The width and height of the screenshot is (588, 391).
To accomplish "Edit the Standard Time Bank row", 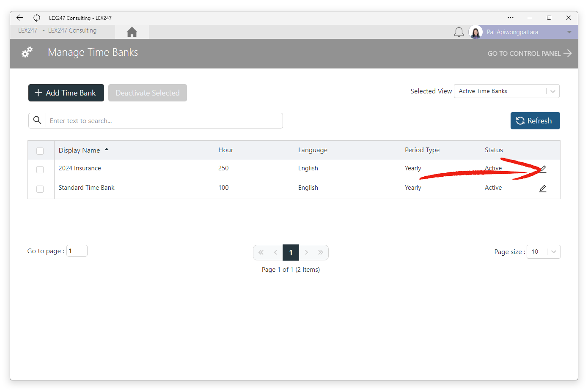I will 543,189.
